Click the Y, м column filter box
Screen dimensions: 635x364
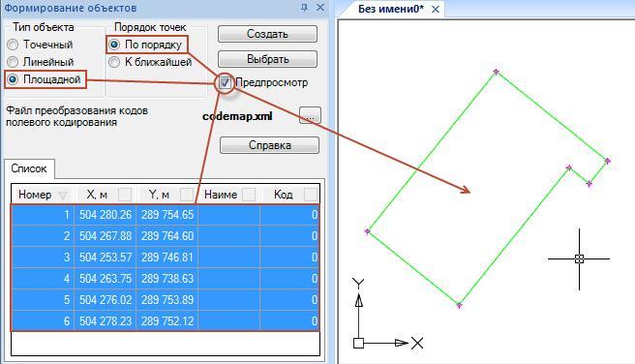tap(186, 195)
